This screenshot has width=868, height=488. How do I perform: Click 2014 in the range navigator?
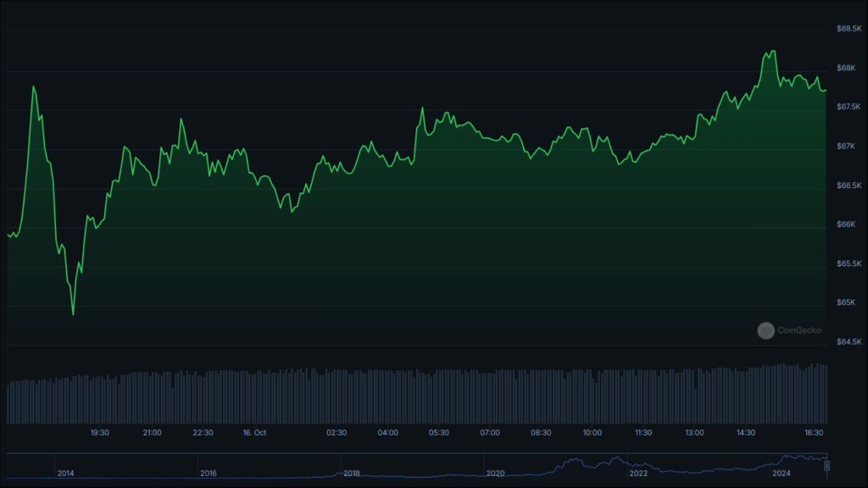click(x=65, y=473)
